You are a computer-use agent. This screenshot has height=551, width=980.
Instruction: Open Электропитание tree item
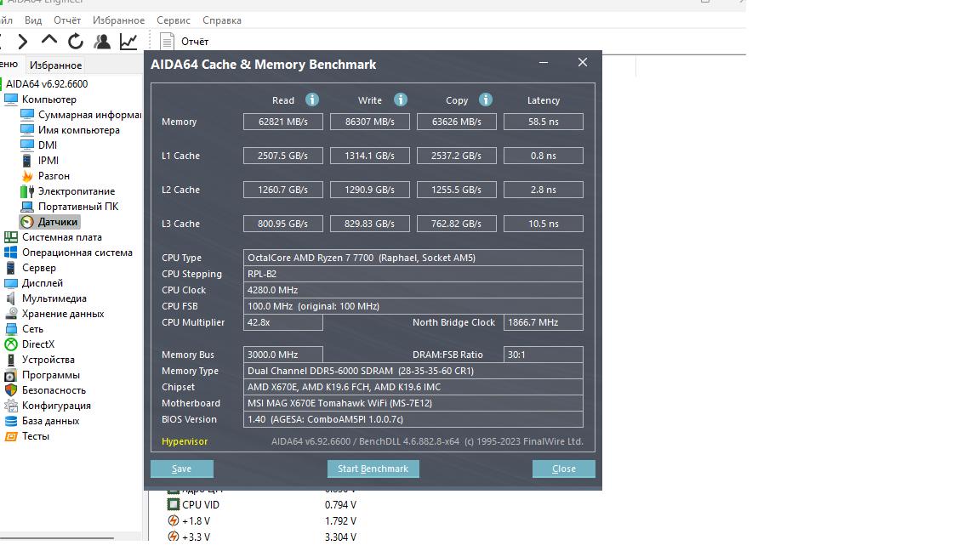67,191
